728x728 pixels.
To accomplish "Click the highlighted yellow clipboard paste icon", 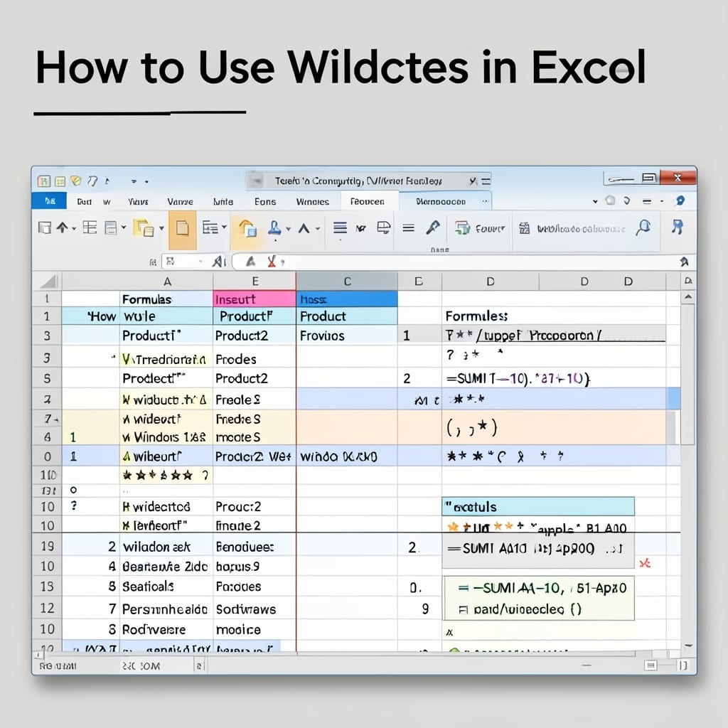I will tap(247, 228).
